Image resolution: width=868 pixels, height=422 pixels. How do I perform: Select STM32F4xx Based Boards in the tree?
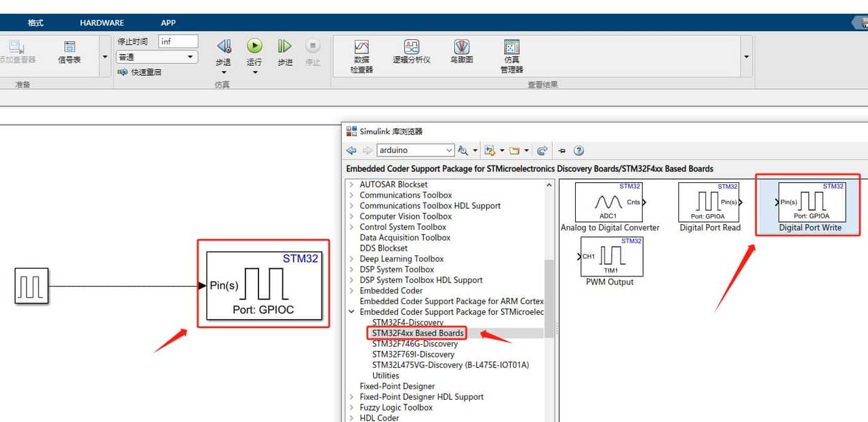click(417, 333)
